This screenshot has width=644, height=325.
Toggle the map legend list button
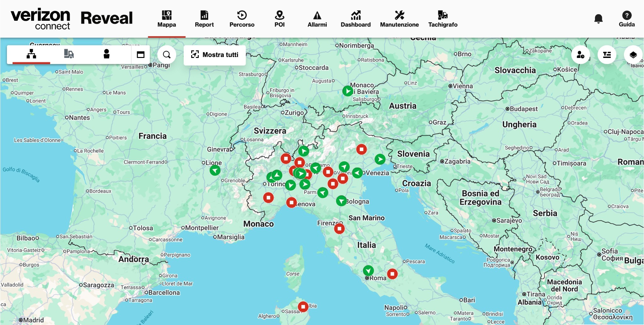(x=607, y=55)
